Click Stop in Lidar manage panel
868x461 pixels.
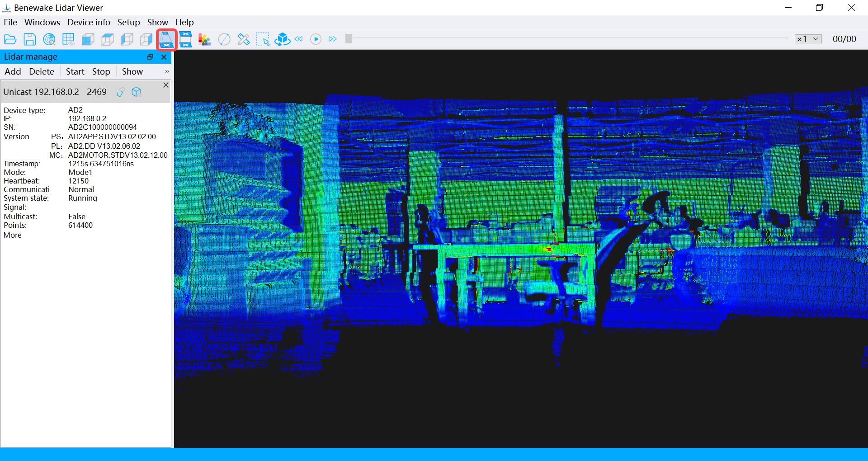tap(101, 71)
